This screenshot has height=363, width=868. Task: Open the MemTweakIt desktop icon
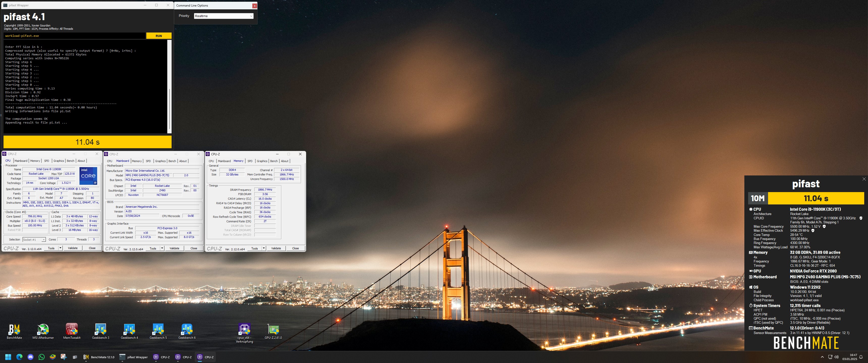(x=72, y=332)
